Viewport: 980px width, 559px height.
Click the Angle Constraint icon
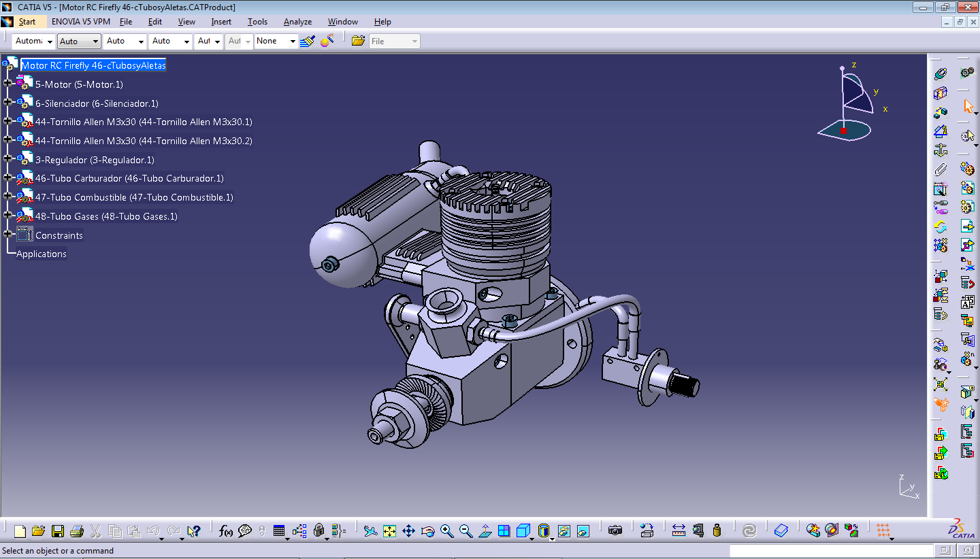coord(941,131)
